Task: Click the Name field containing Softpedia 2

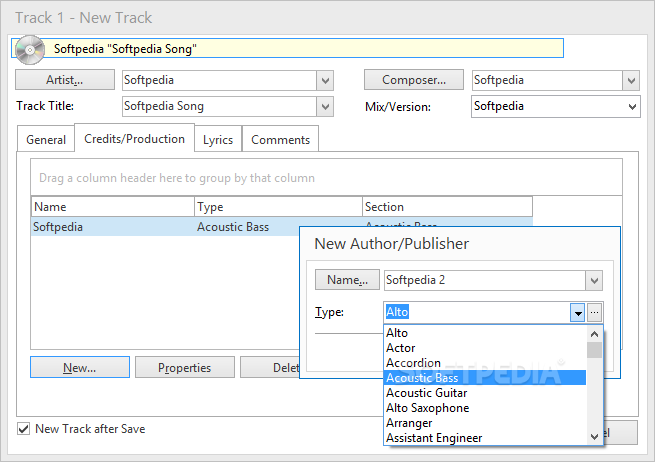Action: coord(485,280)
